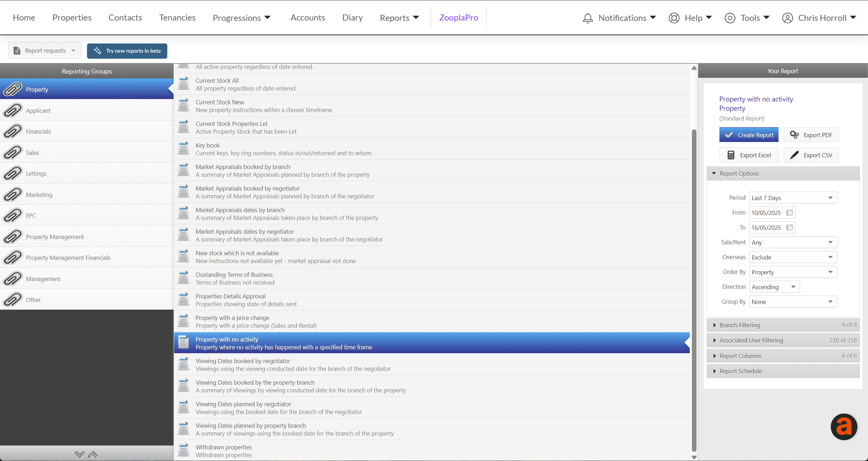Click Export PDF

811,135
